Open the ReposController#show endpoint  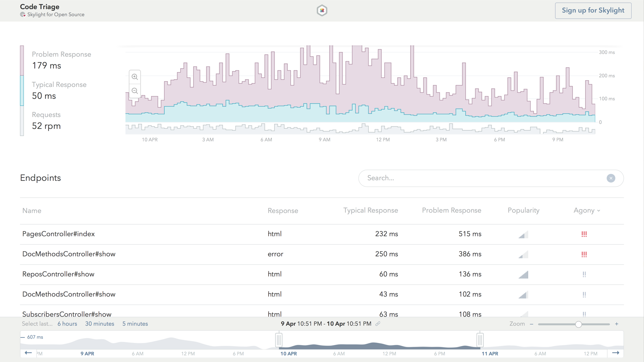(58, 274)
